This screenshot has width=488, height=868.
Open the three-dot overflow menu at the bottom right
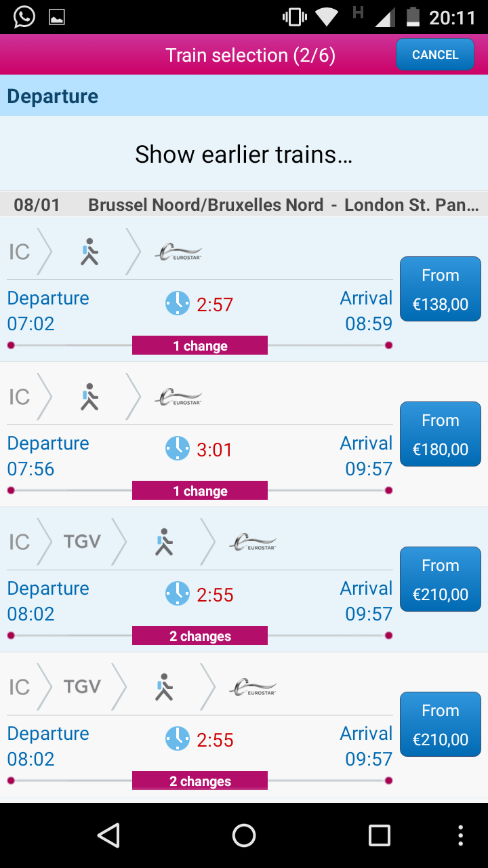(461, 835)
